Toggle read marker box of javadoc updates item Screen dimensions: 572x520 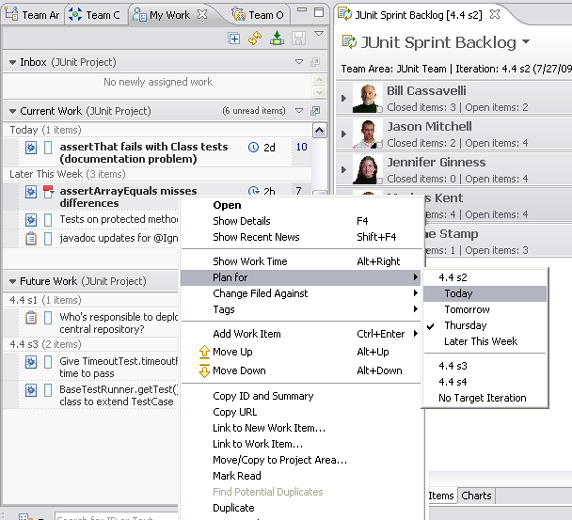(48, 238)
